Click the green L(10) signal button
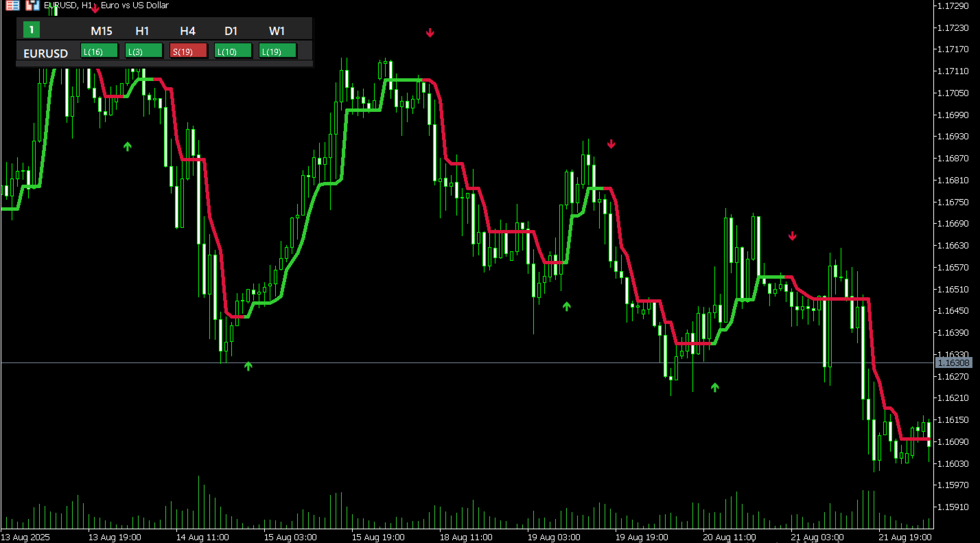Viewport: 980px width, 543px height. (233, 51)
